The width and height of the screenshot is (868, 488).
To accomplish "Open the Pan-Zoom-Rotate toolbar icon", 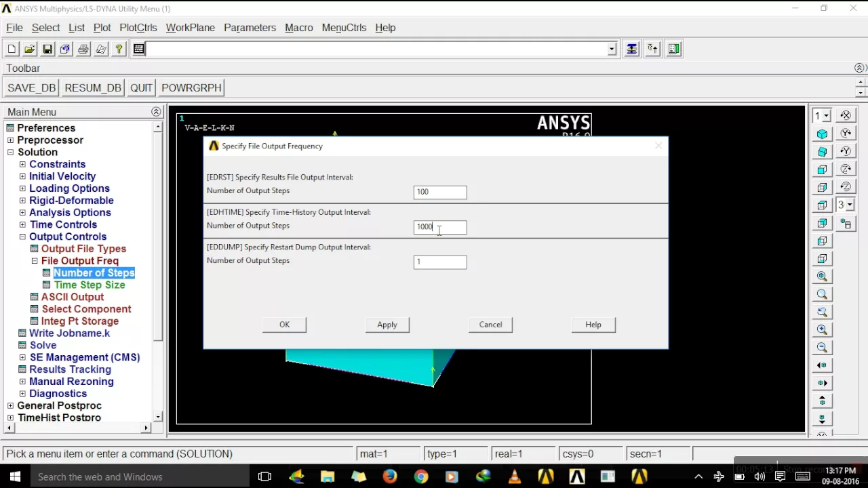I will coord(65,49).
